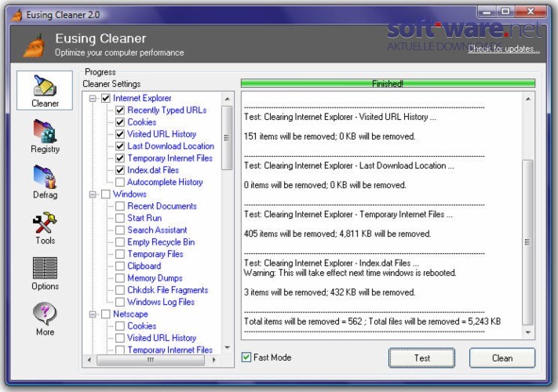The height and width of the screenshot is (392, 558).
Task: Select Visited URL History under Netscape
Action: [162, 338]
